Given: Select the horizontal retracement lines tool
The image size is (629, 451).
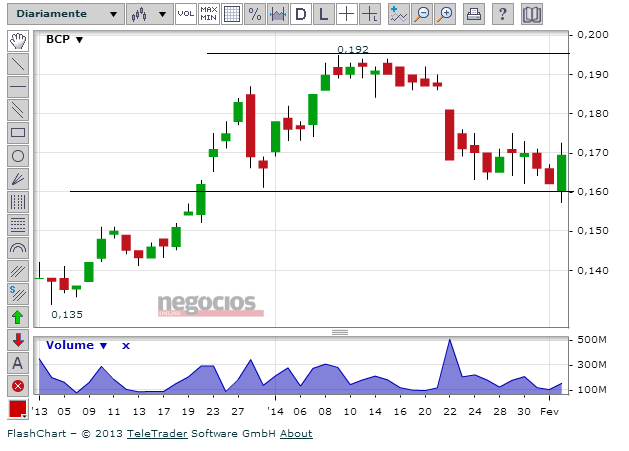Looking at the screenshot, I should 18,225.
